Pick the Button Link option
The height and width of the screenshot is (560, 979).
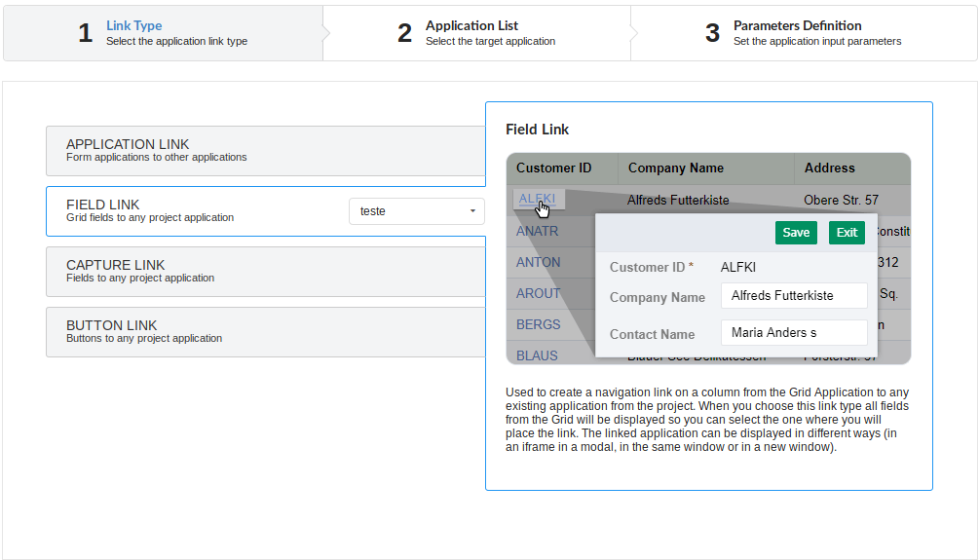[x=265, y=331]
